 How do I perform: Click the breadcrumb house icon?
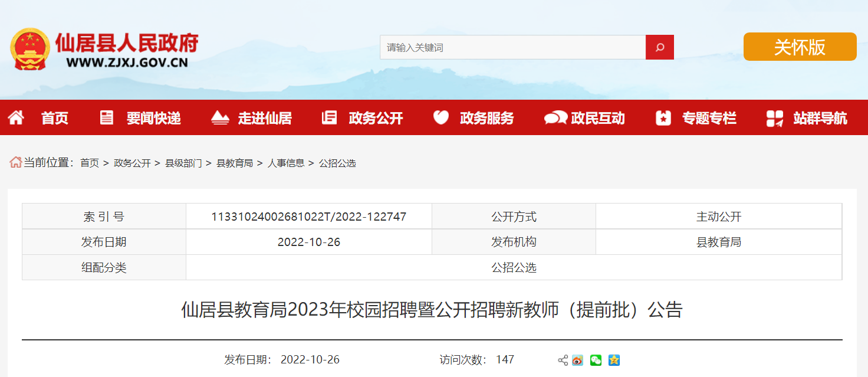(x=15, y=162)
